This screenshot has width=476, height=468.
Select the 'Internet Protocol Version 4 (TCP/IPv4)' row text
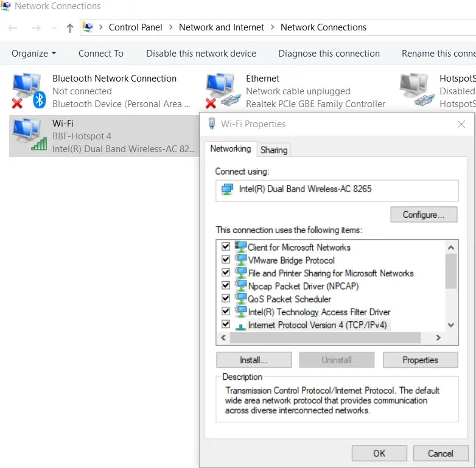point(318,325)
